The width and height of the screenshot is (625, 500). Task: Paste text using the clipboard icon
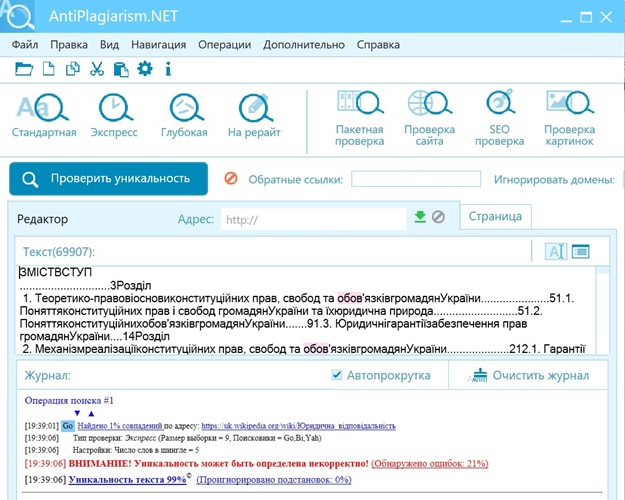point(121,69)
